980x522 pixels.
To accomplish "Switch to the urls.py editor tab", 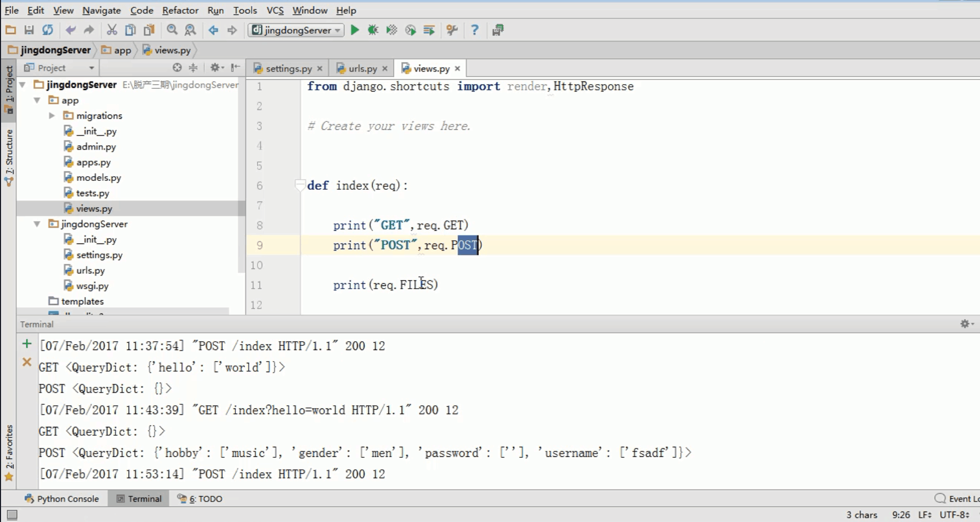I will (x=363, y=68).
